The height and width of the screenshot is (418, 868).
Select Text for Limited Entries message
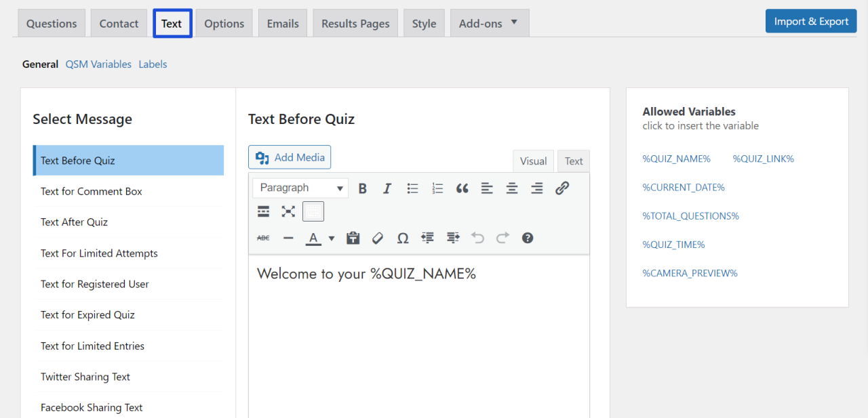(128, 346)
